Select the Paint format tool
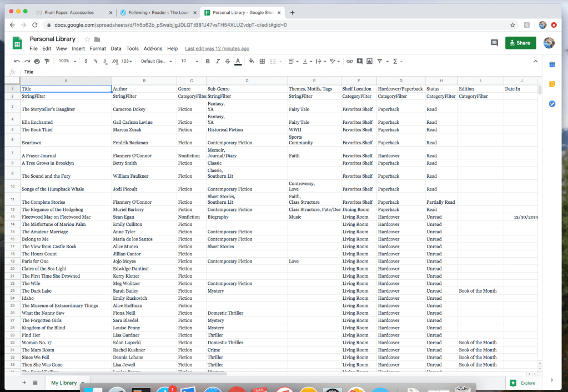568x392 pixels. [x=47, y=61]
